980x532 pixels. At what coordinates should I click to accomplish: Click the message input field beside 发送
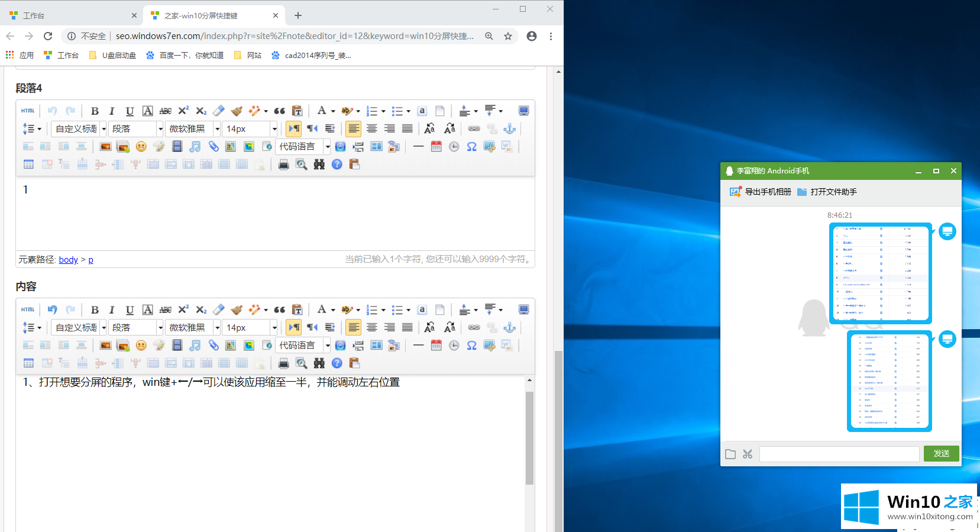(x=839, y=454)
